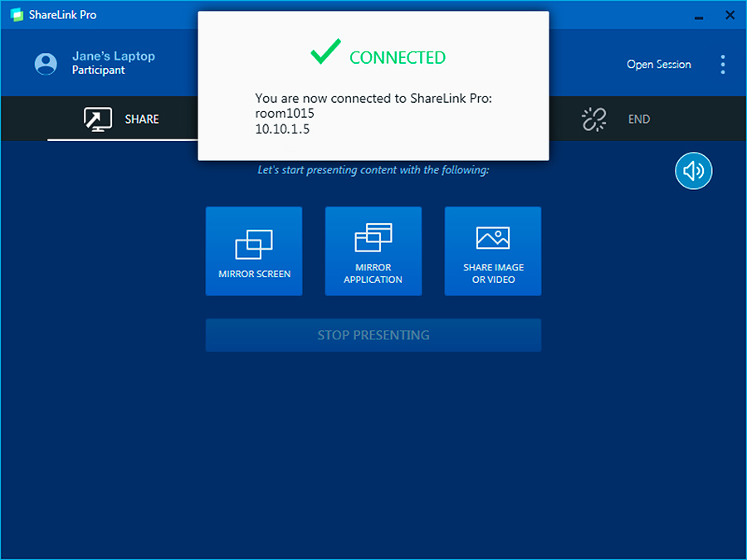Select Share Image or Video tile

point(493,251)
